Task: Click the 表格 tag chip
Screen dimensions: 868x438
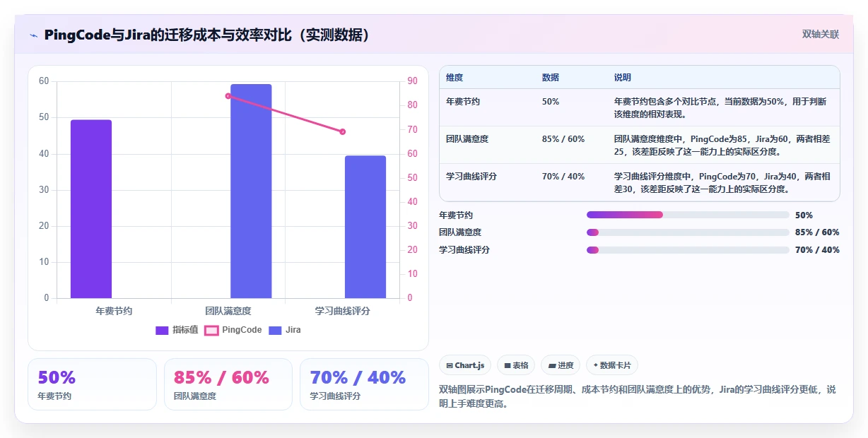Action: point(516,365)
